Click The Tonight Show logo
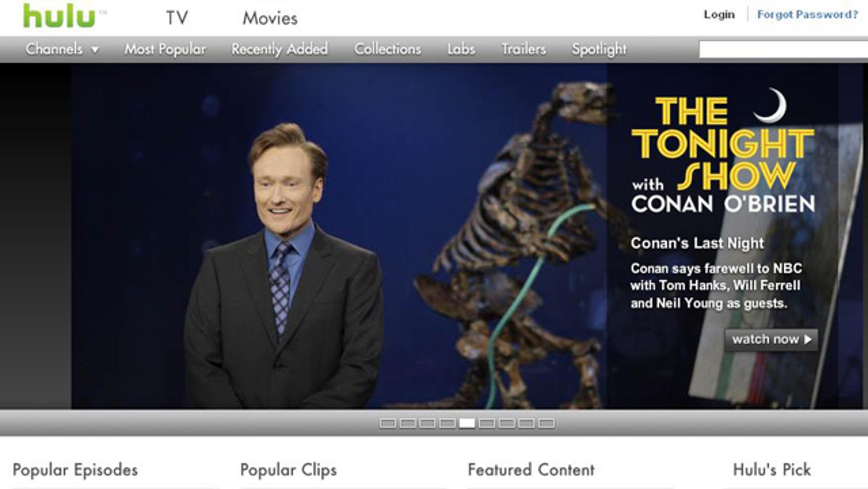868x489 pixels. click(x=723, y=152)
